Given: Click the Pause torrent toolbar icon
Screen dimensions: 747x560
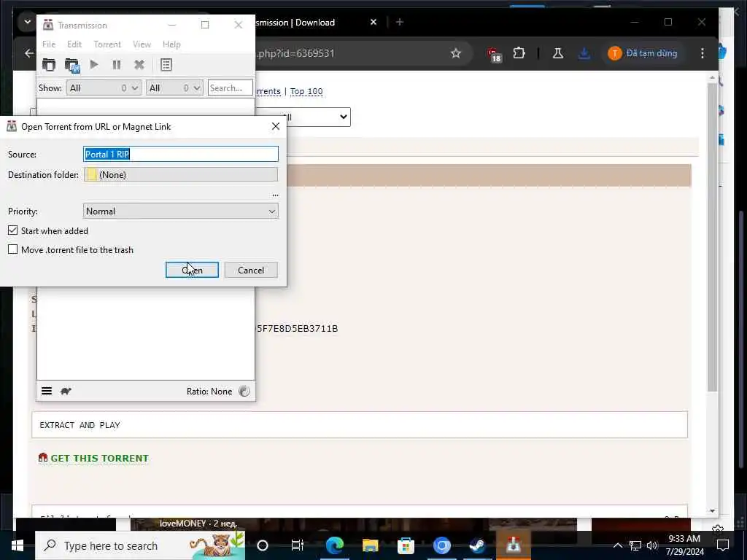Looking at the screenshot, I should (116, 65).
